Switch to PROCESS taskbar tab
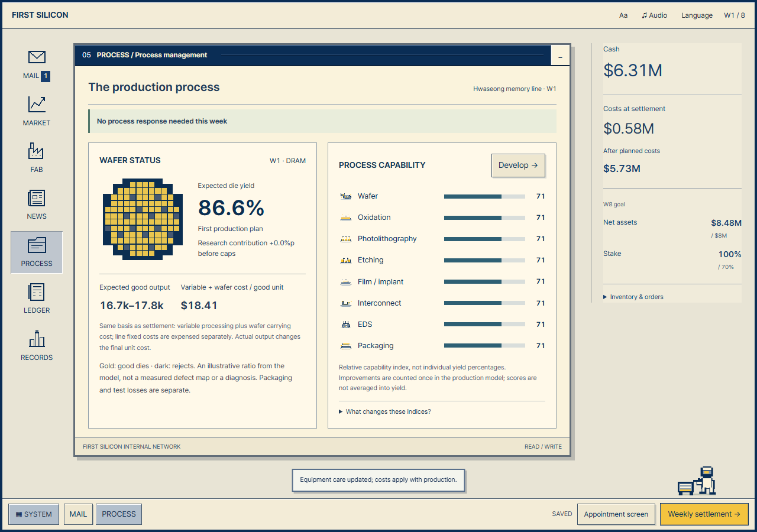This screenshot has height=532, width=757. pos(119,514)
